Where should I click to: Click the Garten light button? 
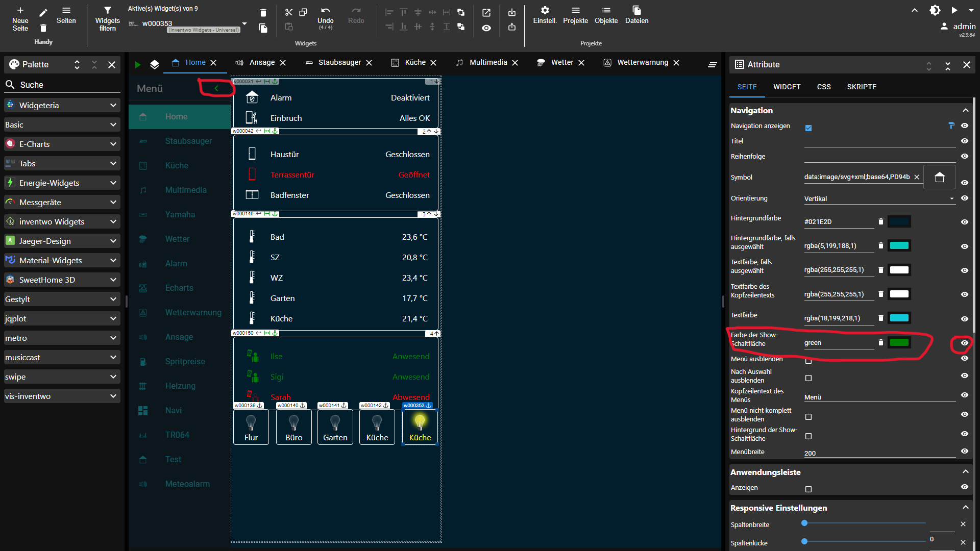click(335, 427)
